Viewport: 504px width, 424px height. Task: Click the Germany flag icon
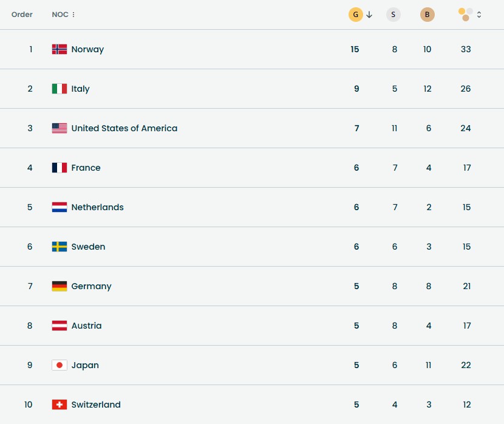pyautogui.click(x=59, y=286)
